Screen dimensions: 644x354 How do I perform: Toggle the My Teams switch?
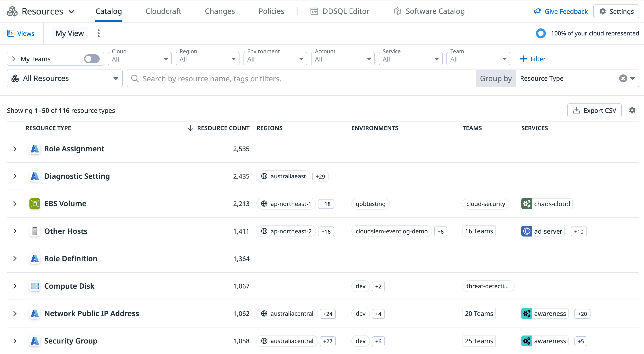[92, 59]
